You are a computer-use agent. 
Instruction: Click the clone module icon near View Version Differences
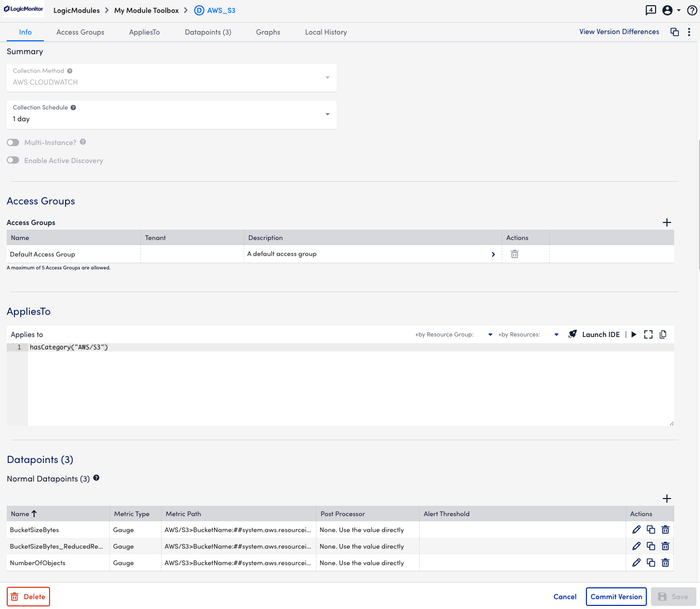pyautogui.click(x=675, y=32)
